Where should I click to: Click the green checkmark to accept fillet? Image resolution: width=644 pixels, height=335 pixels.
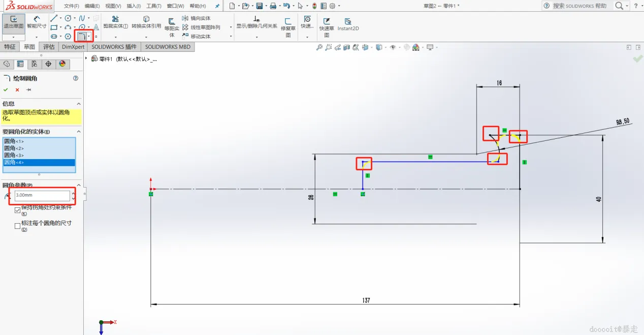[x=6, y=90]
